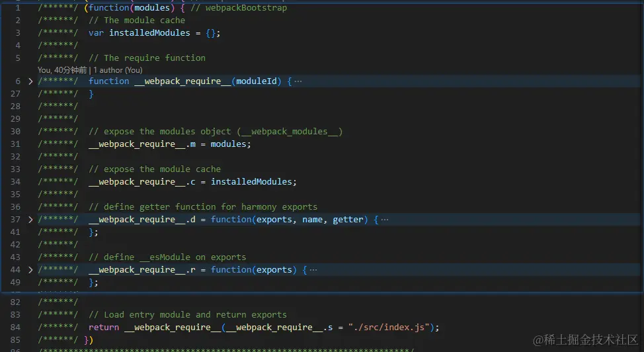The image size is (644, 352).
Task: Click the ellipsis after moduleId) { on line 6
Action: click(x=298, y=81)
